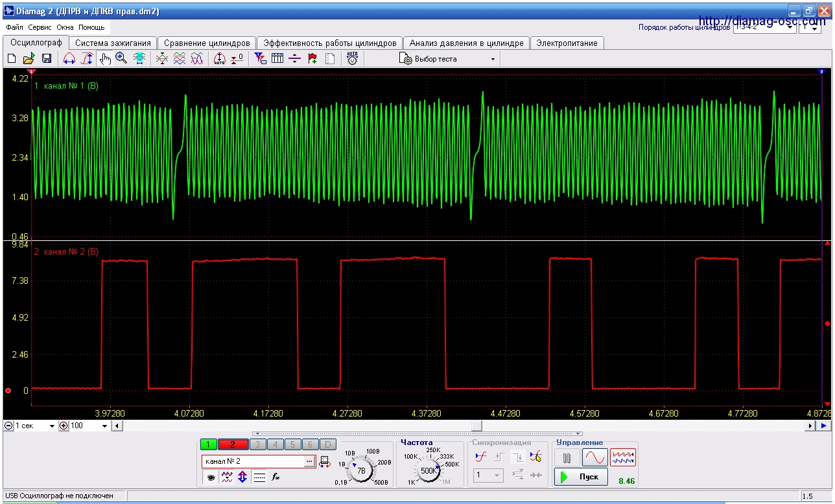Click the zero offset icon
This screenshot has width=835, height=504.
pyautogui.click(x=237, y=59)
